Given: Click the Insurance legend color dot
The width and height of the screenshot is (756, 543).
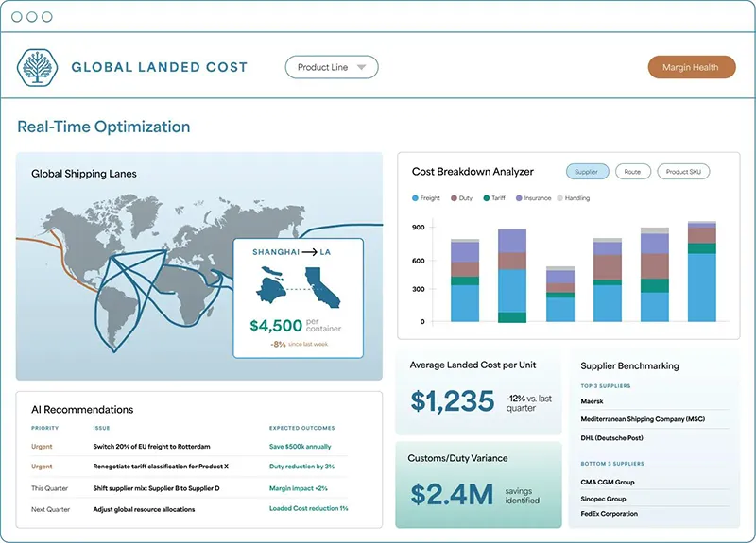Looking at the screenshot, I should tap(519, 198).
